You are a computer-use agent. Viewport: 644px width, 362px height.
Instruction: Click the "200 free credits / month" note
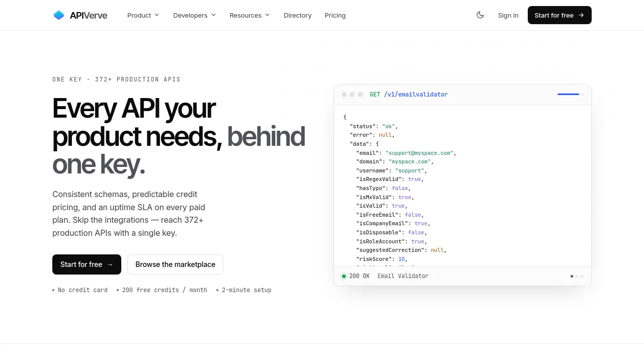[x=165, y=290]
